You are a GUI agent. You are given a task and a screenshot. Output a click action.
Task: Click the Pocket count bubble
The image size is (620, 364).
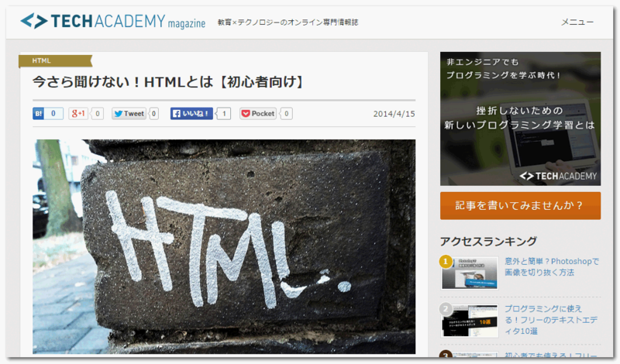286,114
